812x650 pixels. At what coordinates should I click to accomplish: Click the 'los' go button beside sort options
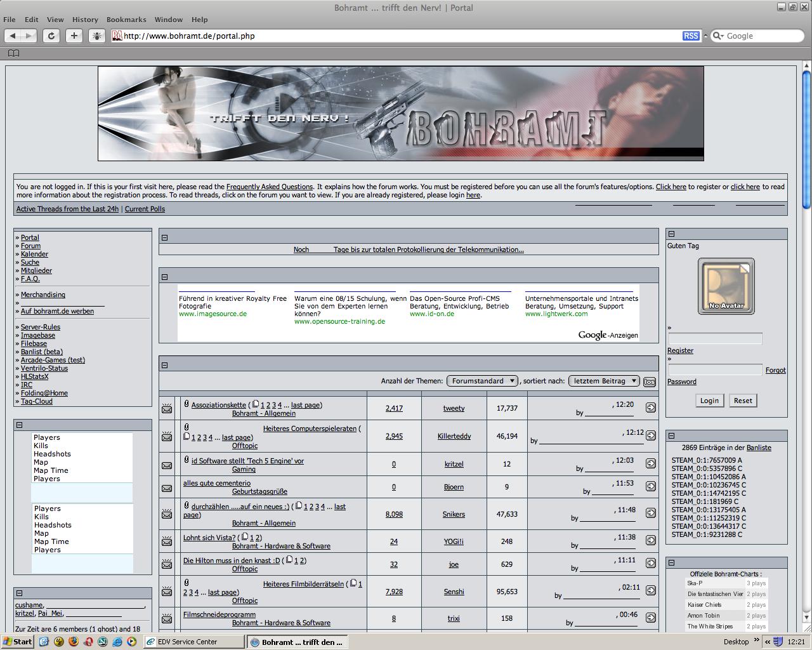649,381
